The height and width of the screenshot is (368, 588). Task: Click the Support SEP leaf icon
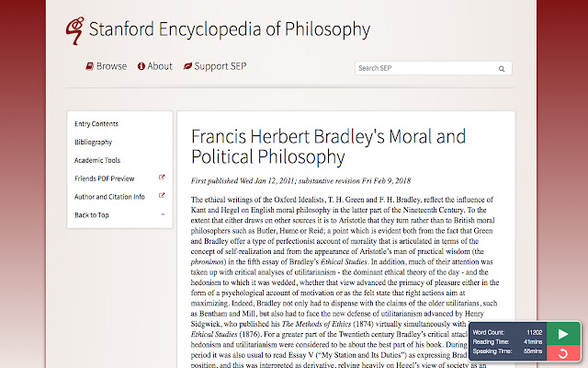(187, 66)
